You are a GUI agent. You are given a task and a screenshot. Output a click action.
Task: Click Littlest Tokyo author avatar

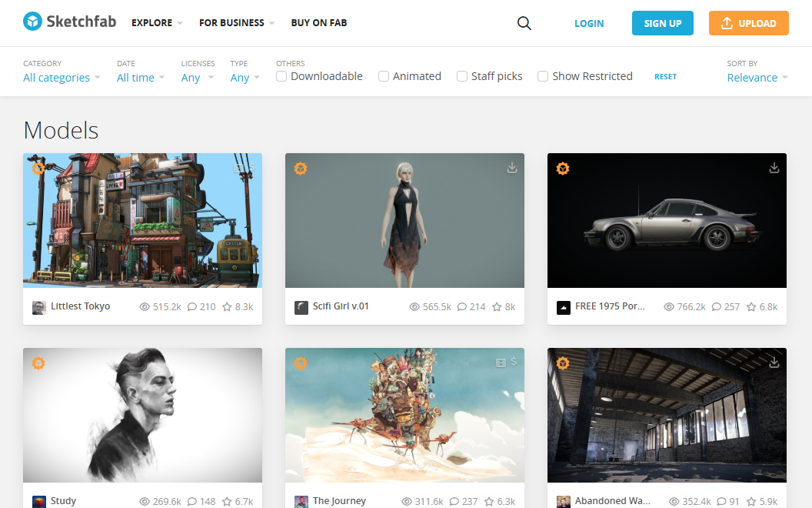39,307
